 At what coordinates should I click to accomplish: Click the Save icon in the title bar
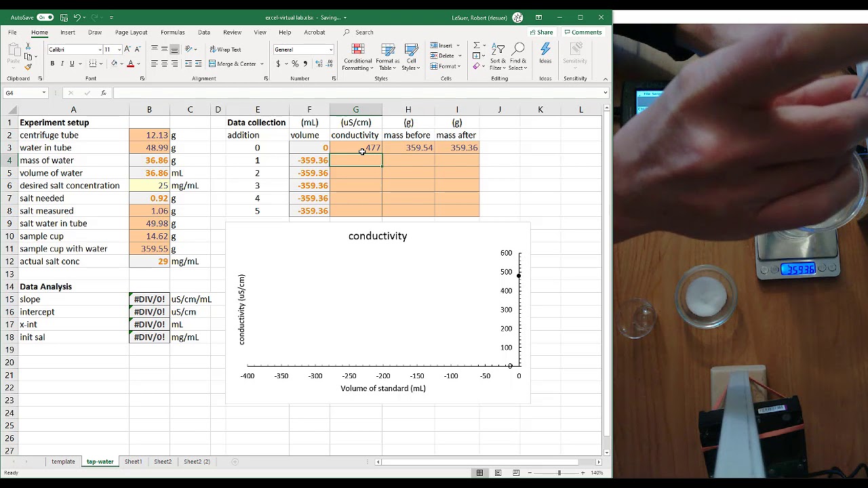coord(64,18)
